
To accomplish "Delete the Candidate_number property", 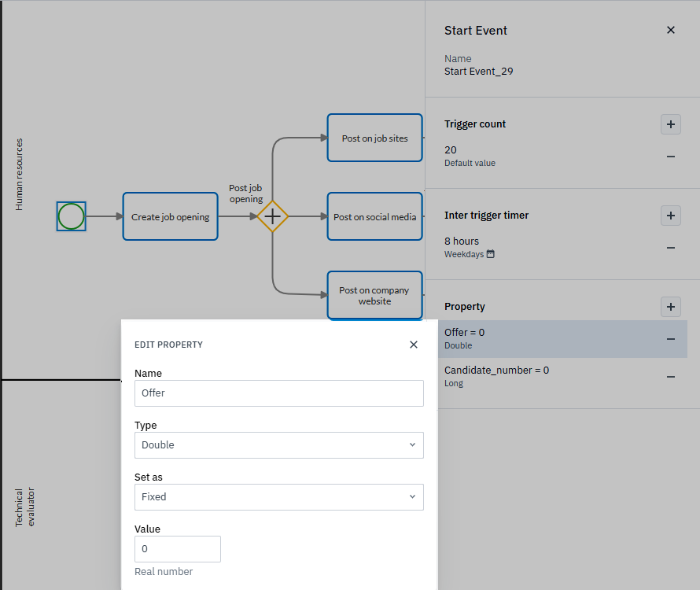I will (x=670, y=377).
